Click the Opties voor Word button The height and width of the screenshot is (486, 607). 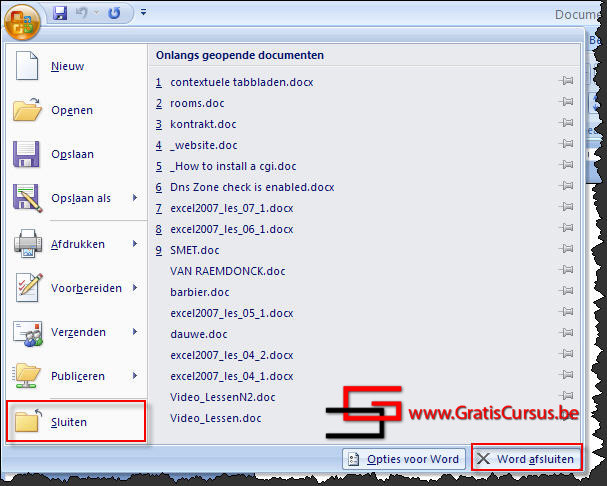(x=404, y=459)
